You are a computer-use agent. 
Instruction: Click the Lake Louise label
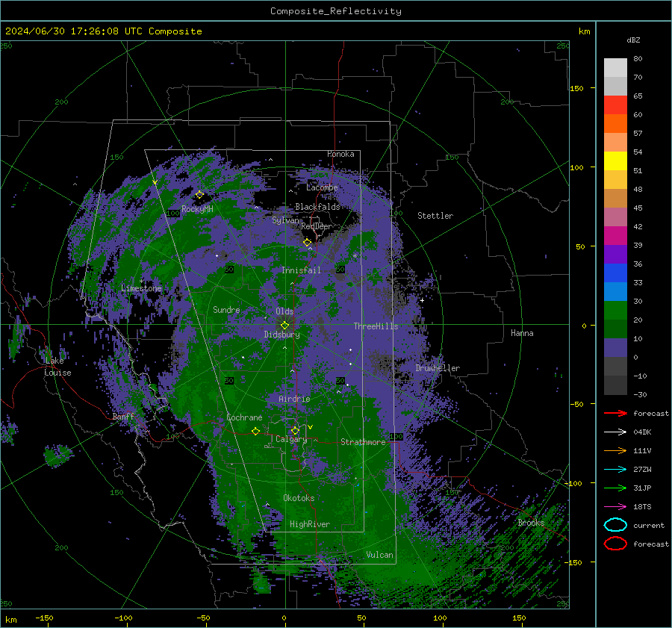pos(57,367)
